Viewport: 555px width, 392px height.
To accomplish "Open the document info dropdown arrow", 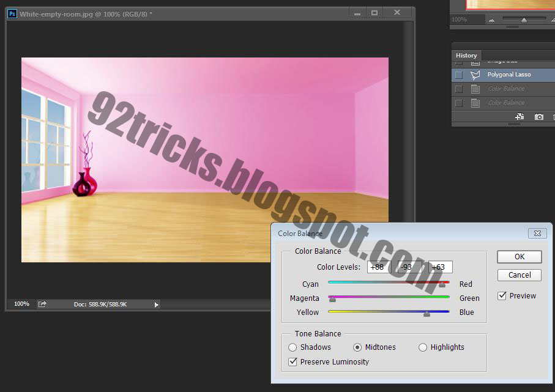I will pos(156,304).
